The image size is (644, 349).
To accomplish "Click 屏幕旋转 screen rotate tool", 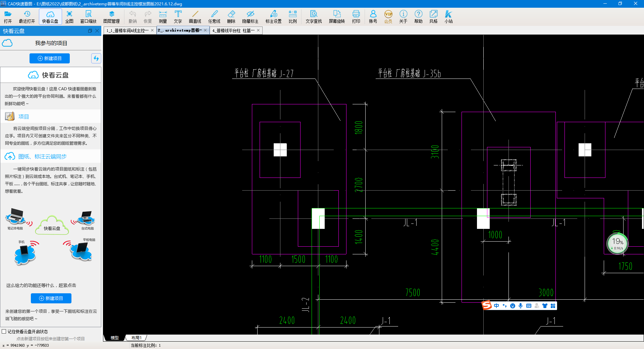I will pyautogui.click(x=337, y=17).
